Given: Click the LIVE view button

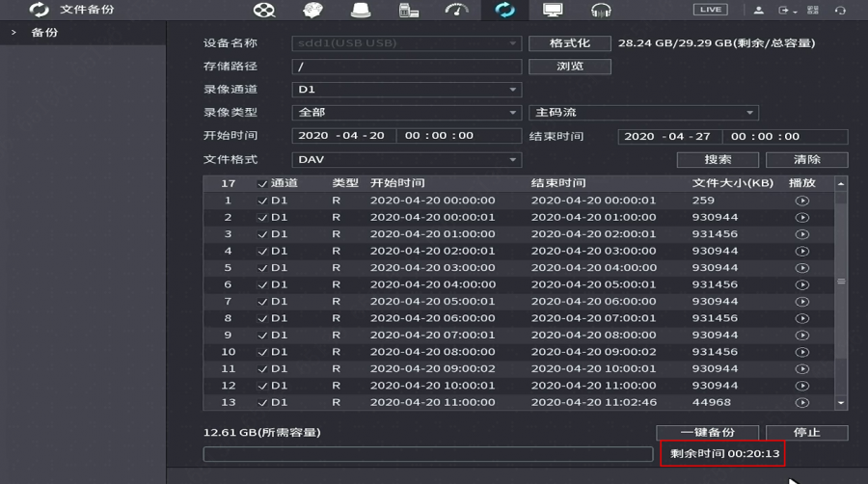Looking at the screenshot, I should coord(710,10).
